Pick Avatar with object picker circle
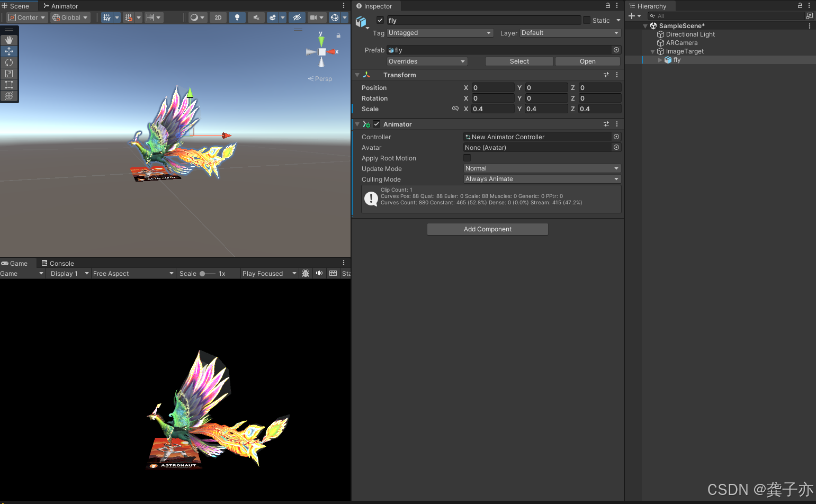The width and height of the screenshot is (816, 504). (616, 148)
